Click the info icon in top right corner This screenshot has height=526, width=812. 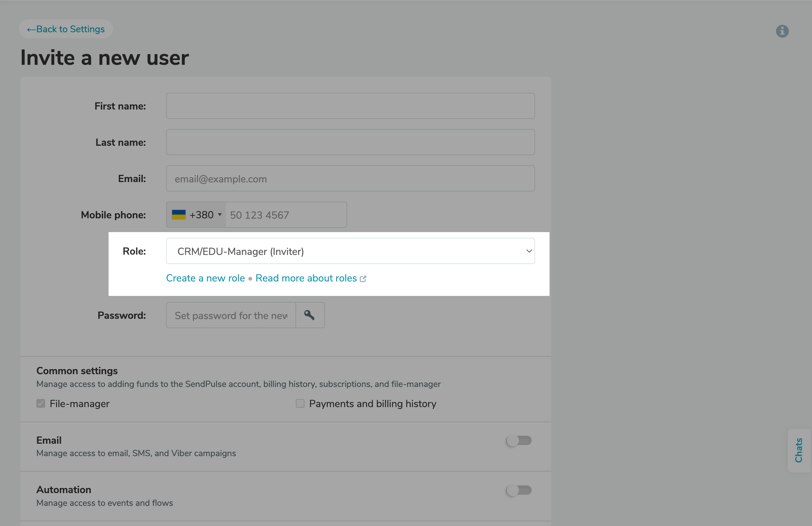pyautogui.click(x=782, y=31)
